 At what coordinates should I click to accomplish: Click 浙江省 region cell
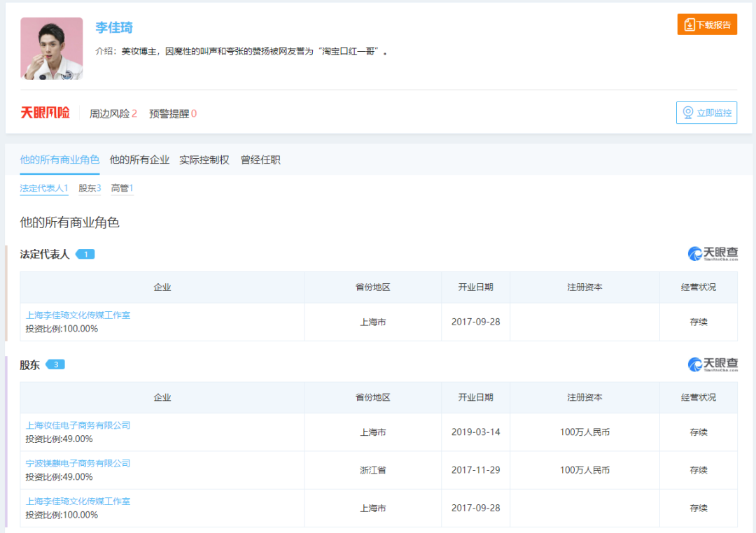372,470
